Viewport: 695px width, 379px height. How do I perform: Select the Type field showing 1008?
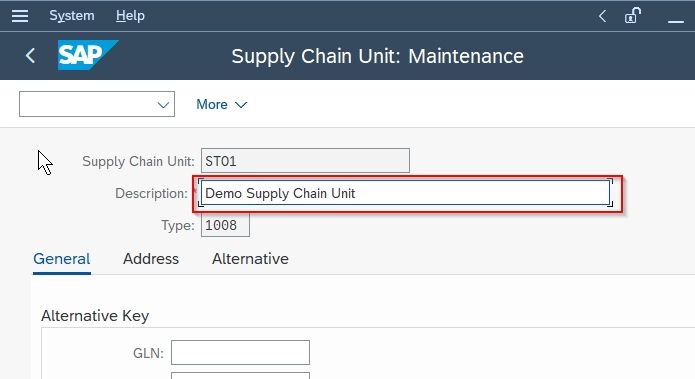(225, 225)
